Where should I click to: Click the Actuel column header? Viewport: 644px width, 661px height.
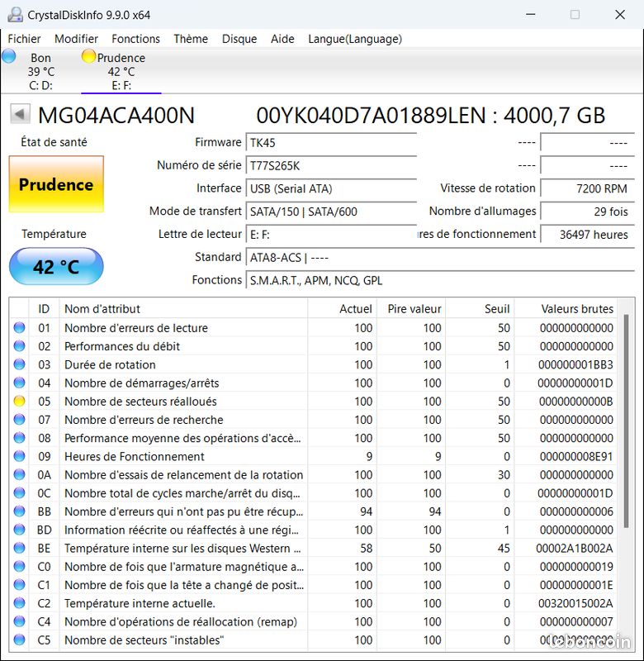click(342, 308)
